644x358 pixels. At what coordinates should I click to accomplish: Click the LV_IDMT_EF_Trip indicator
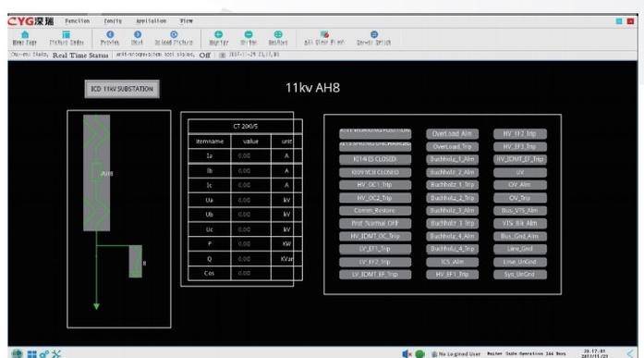[x=375, y=275]
